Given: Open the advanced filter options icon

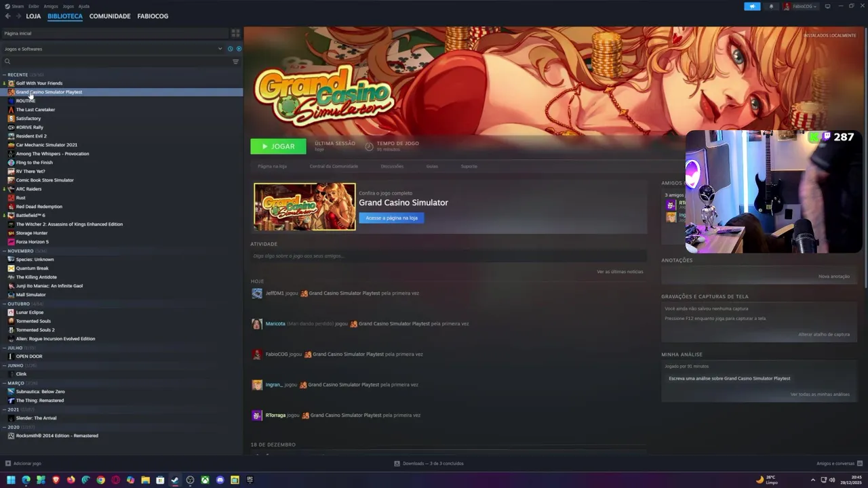Looking at the screenshot, I should click(235, 62).
